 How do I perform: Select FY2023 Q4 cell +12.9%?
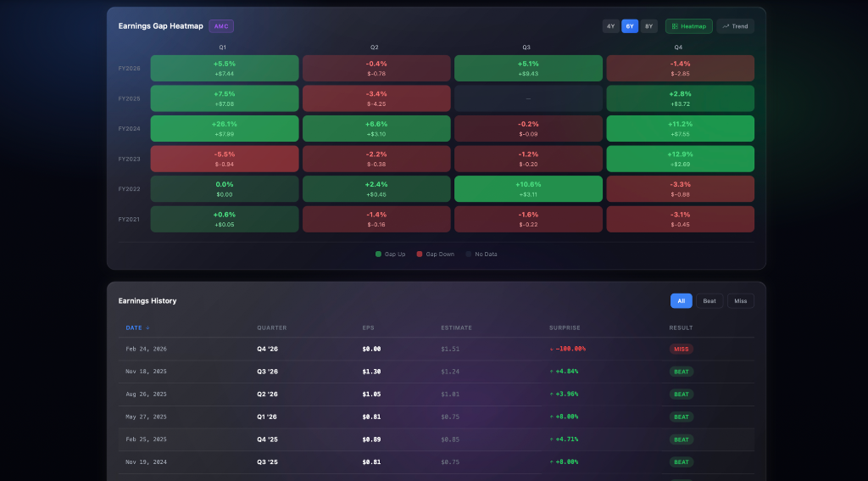pyautogui.click(x=681, y=159)
